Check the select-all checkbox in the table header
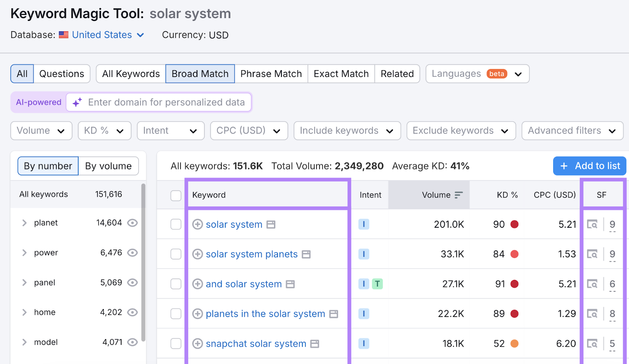The width and height of the screenshot is (629, 364). click(x=176, y=195)
